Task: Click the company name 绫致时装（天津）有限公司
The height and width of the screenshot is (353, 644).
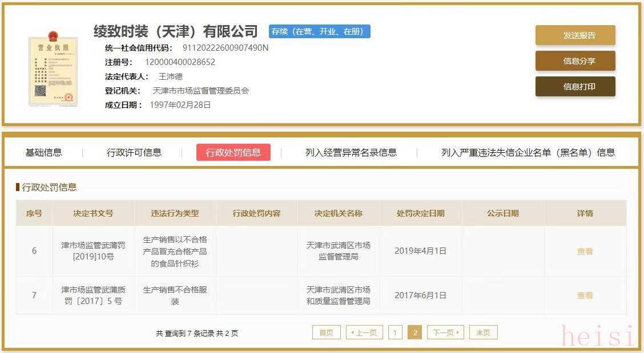Action: pyautogui.click(x=176, y=31)
